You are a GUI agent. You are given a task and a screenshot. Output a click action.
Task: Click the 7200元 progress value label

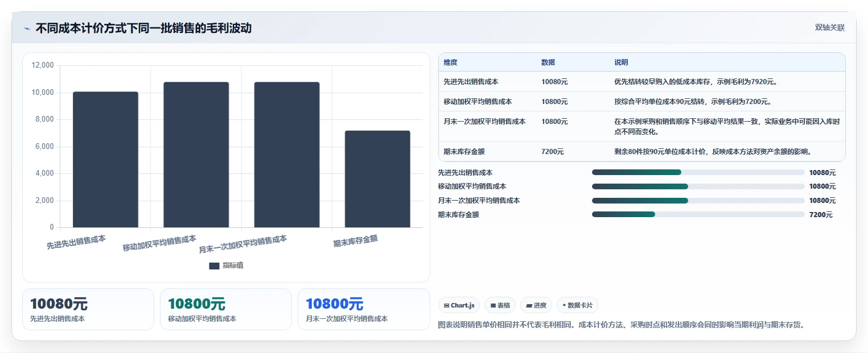click(x=821, y=215)
